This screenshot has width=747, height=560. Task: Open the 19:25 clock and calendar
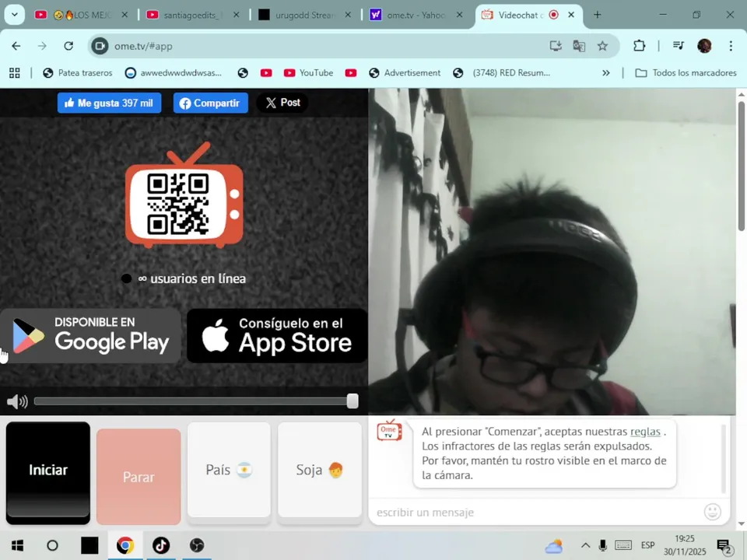pos(685,545)
